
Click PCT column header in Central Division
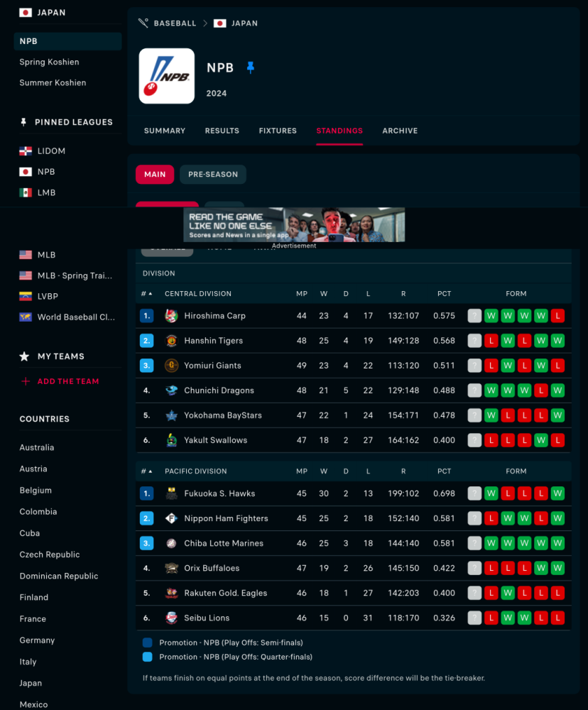[x=444, y=293]
